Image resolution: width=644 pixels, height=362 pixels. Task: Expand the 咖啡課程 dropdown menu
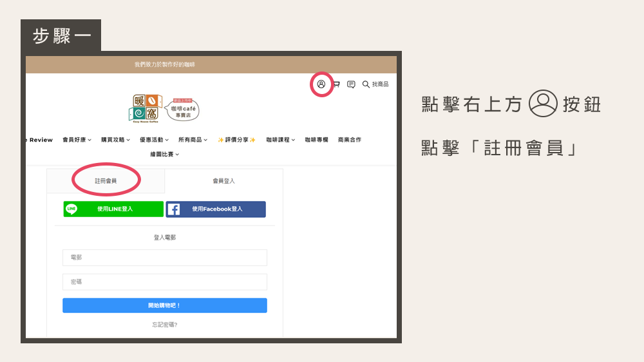tap(281, 140)
